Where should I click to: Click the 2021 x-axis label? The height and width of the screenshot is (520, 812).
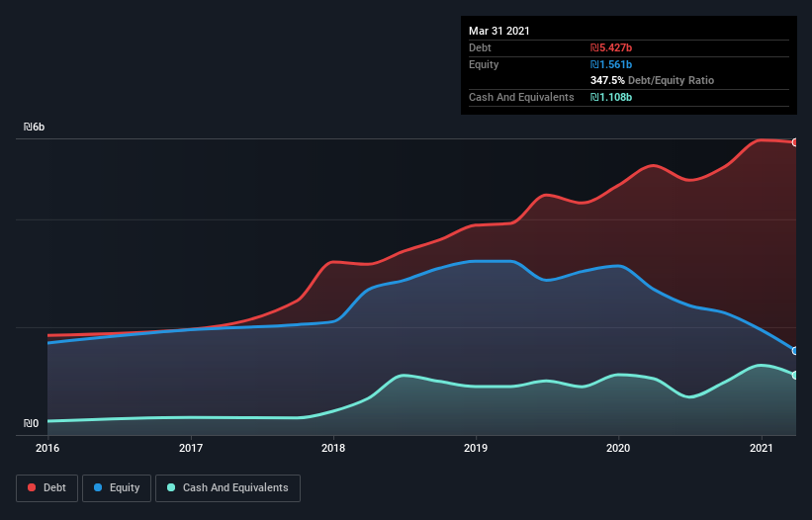pyautogui.click(x=762, y=448)
